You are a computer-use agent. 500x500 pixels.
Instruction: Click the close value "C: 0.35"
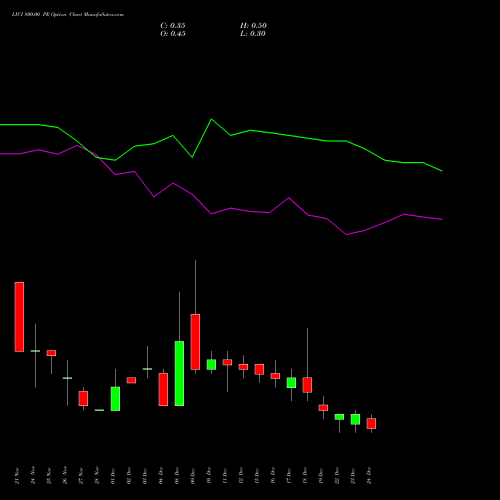pos(173,26)
